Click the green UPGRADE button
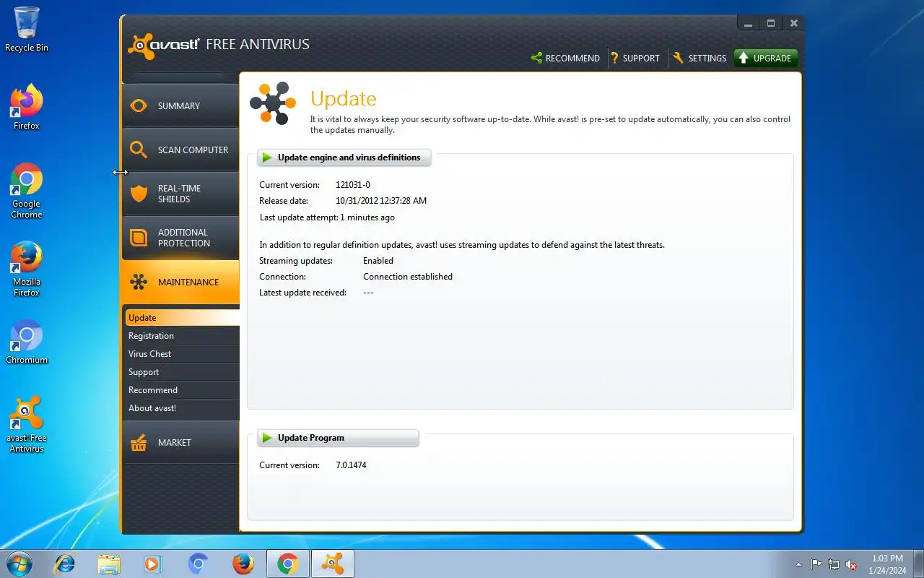Screen dimensions: 924x578 (x=765, y=58)
